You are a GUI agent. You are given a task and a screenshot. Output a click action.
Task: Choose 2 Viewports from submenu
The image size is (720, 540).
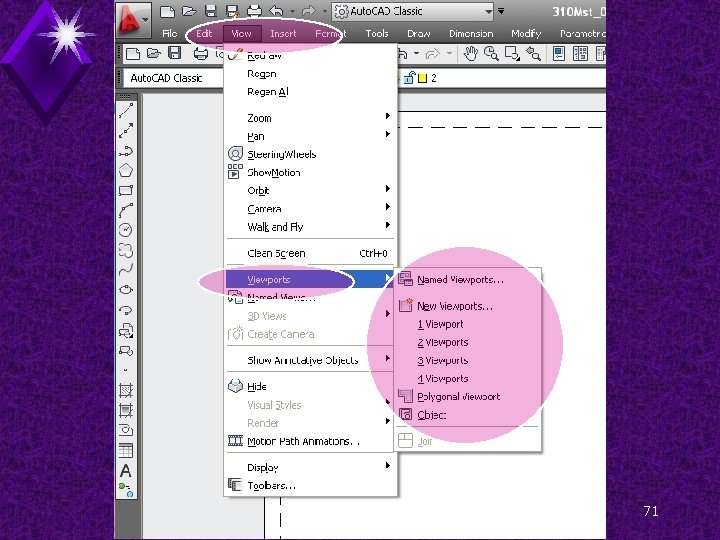coord(468,343)
